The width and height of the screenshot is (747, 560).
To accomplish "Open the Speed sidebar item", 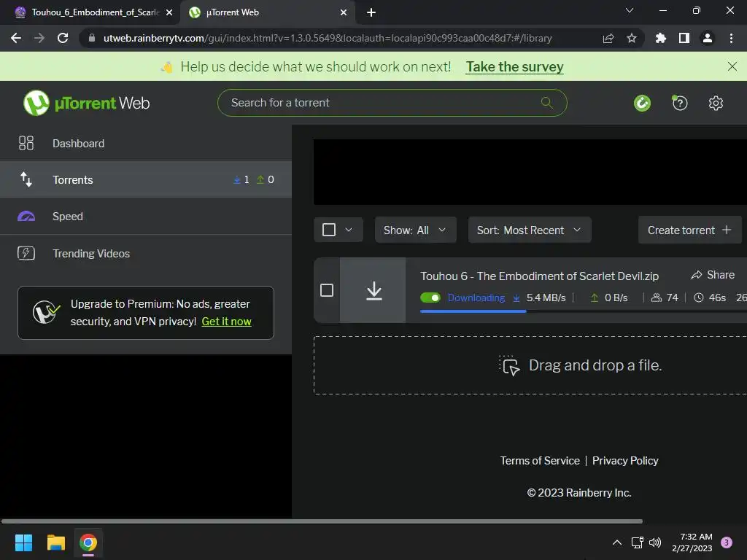I will pos(146,216).
